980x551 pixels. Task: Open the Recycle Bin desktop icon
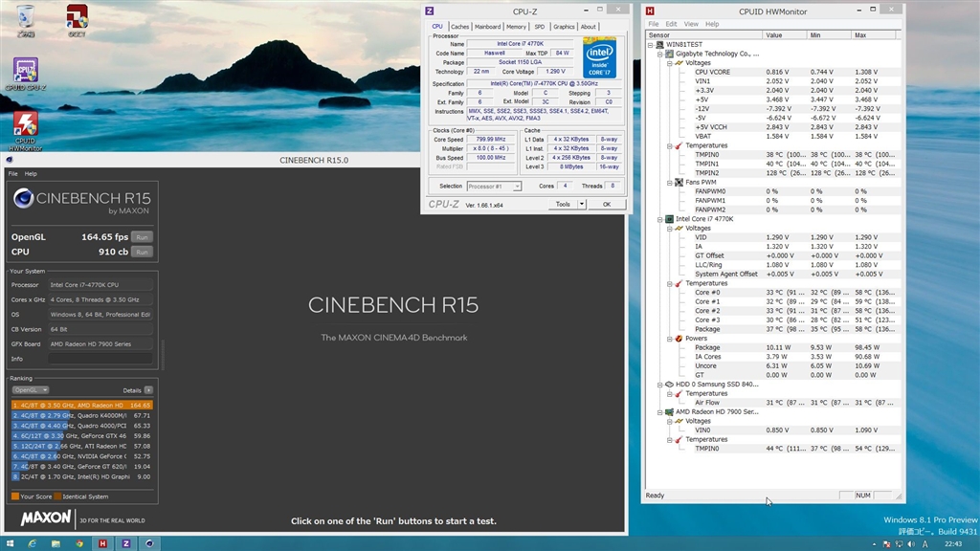pyautogui.click(x=25, y=17)
